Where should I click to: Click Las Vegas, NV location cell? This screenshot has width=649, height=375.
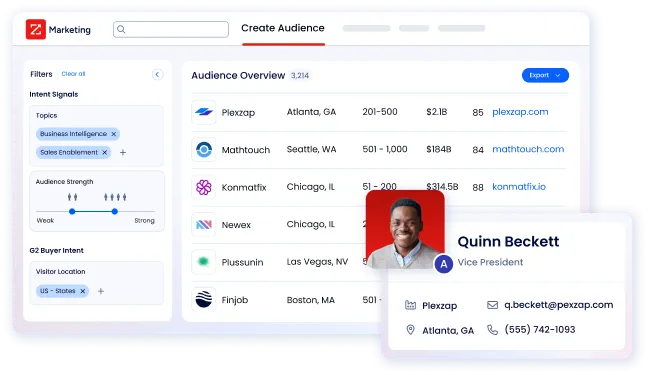317,262
